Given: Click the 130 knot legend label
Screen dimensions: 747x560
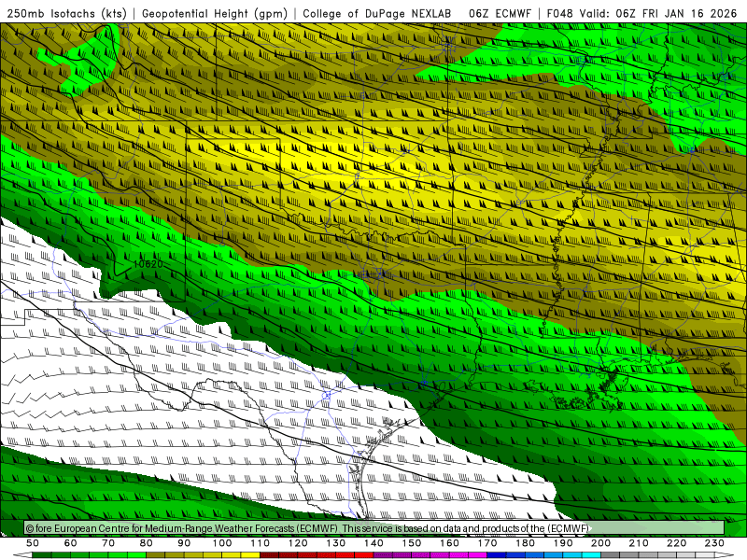Looking at the screenshot, I should (336, 543).
